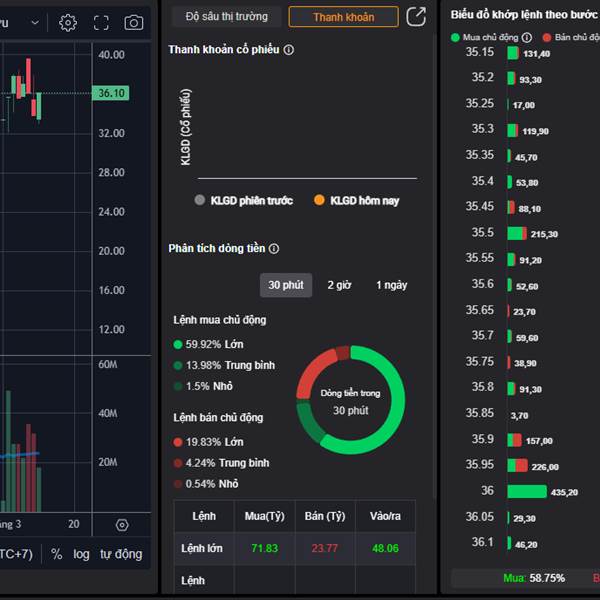Toggle tự động auto scale
Viewport: 600px width, 600px height.
[120, 554]
